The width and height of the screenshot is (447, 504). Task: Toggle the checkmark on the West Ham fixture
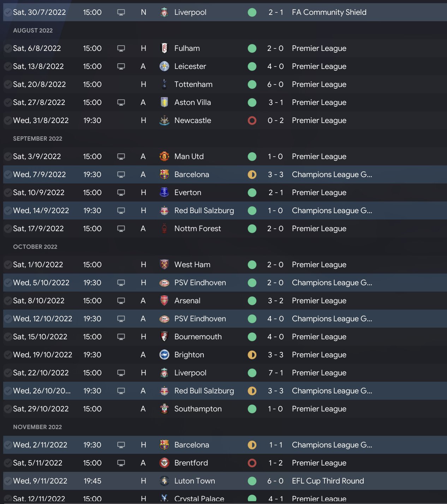pyautogui.click(x=8, y=265)
